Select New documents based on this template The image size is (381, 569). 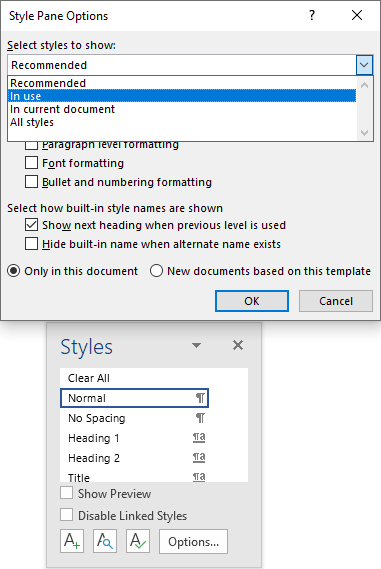click(x=156, y=271)
